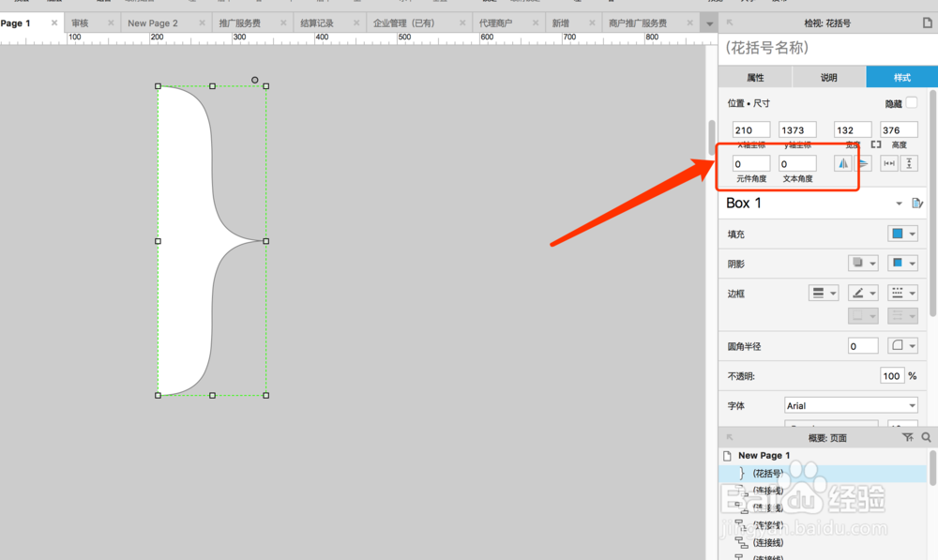Switch to the 样式 tab
The image size is (938, 560).
902,77
